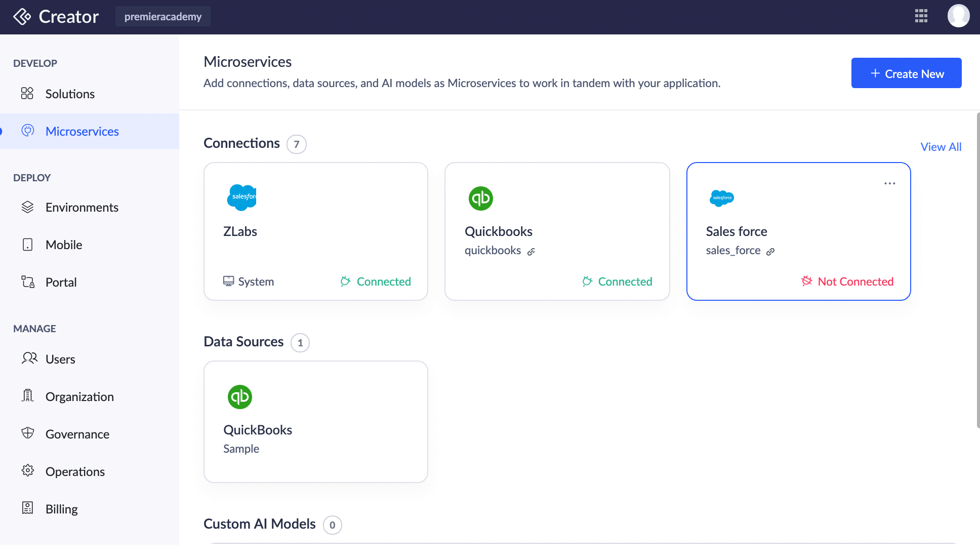This screenshot has height=556, width=980.
Task: Go to Solutions in sidebar
Action: tap(70, 94)
